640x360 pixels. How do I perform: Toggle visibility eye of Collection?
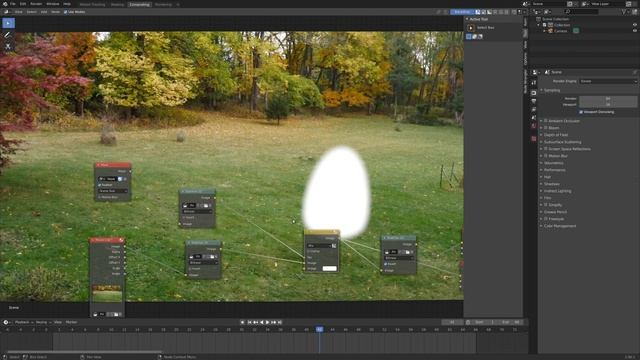pyautogui.click(x=635, y=25)
